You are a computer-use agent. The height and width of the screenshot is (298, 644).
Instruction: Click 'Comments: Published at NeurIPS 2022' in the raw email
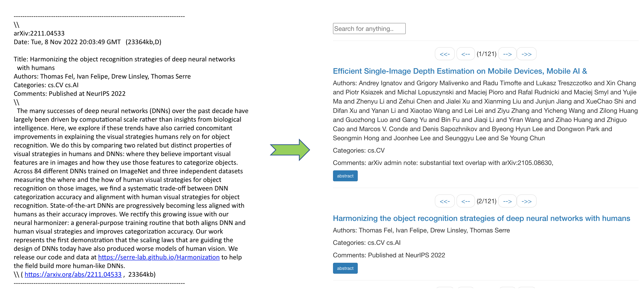(69, 94)
